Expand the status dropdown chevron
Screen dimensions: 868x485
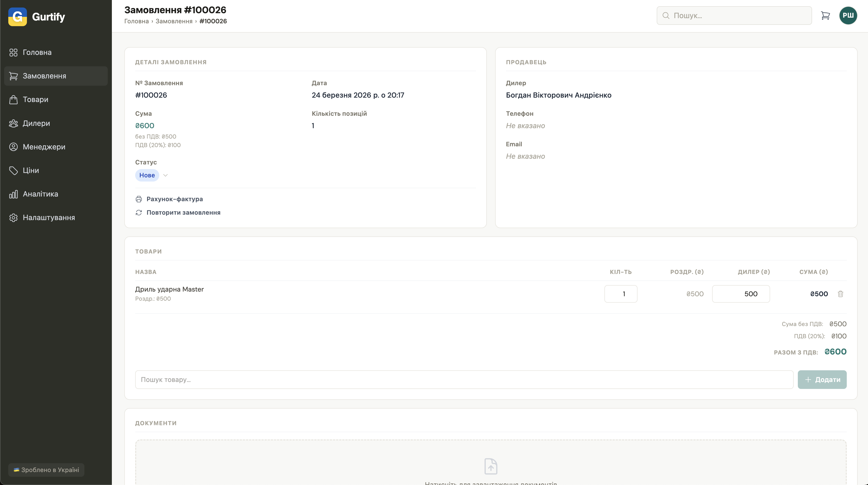[165, 175]
